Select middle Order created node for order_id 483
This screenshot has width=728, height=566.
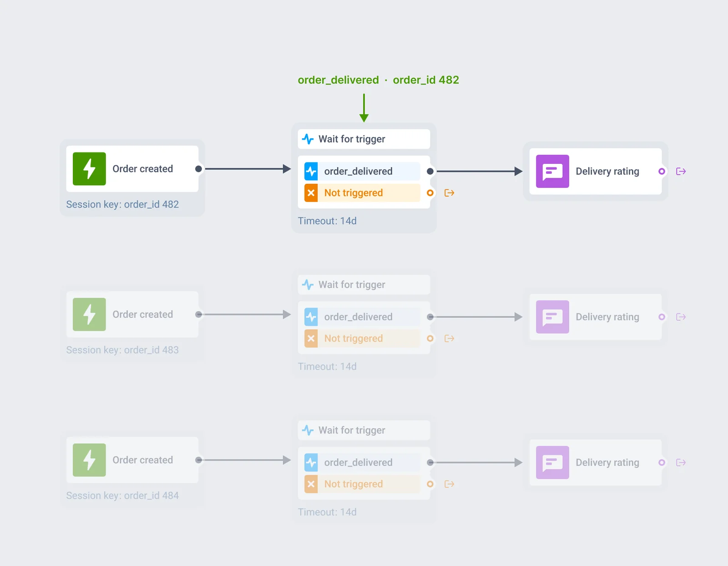pyautogui.click(x=132, y=314)
